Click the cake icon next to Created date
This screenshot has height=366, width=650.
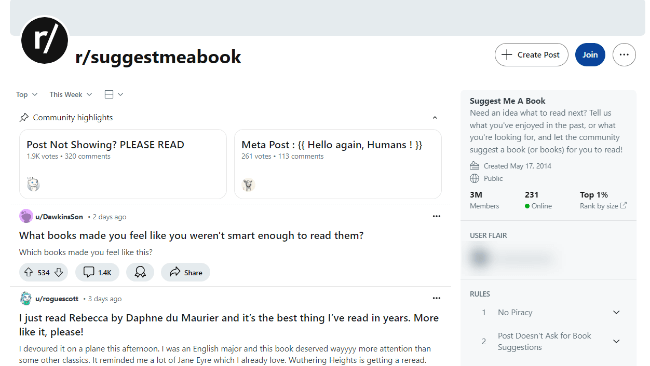click(x=474, y=166)
